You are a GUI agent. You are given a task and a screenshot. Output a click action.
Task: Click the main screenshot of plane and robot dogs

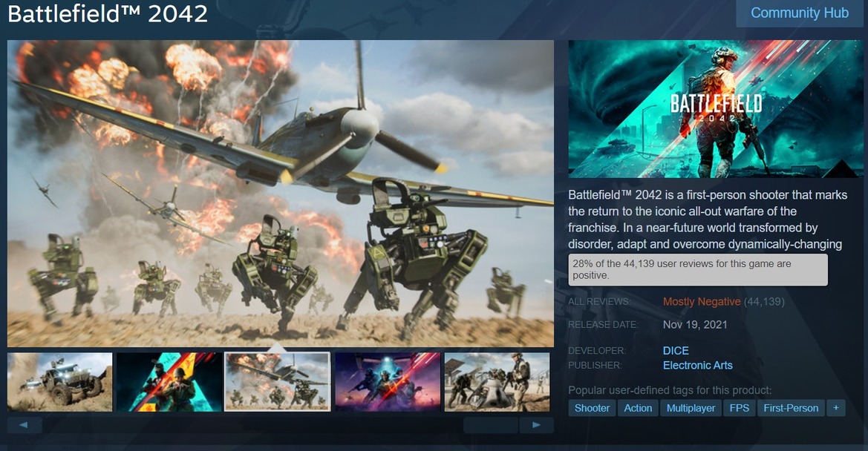coord(281,194)
